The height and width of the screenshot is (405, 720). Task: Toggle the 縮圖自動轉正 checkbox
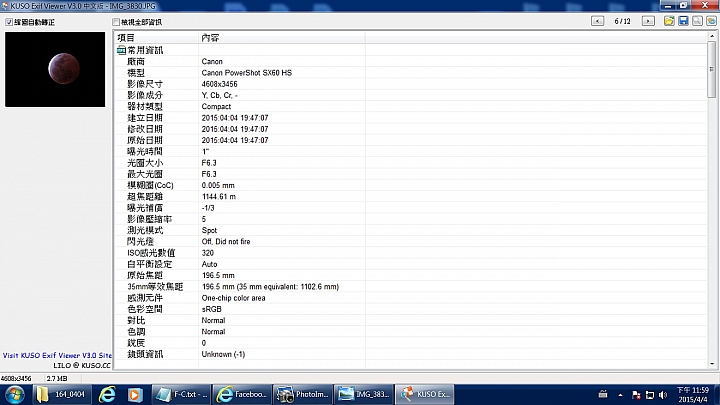(9, 22)
